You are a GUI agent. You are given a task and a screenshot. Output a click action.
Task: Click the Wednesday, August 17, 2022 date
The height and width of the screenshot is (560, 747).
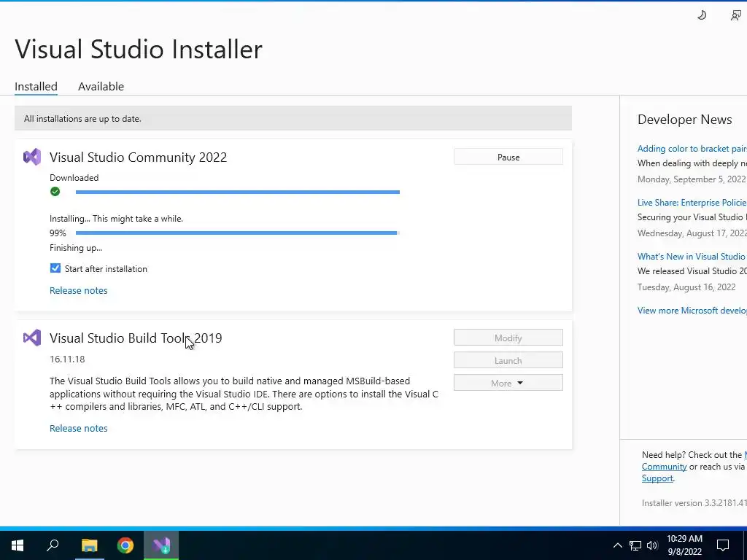point(692,233)
